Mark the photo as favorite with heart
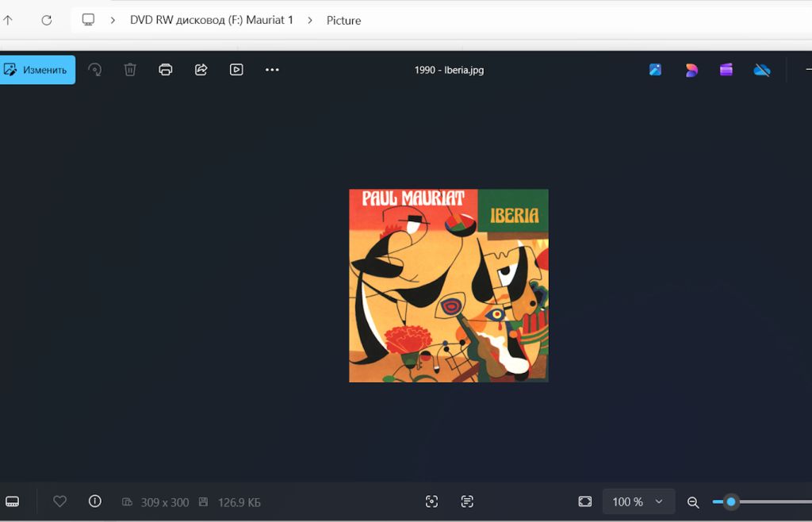Image resolution: width=812 pixels, height=522 pixels. click(60, 501)
